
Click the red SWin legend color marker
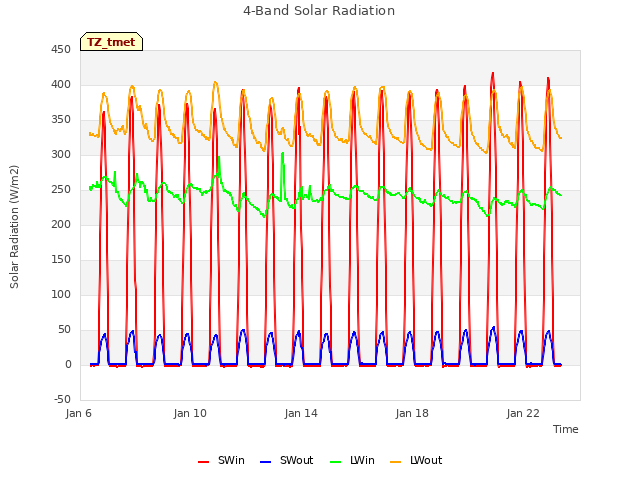203,462
